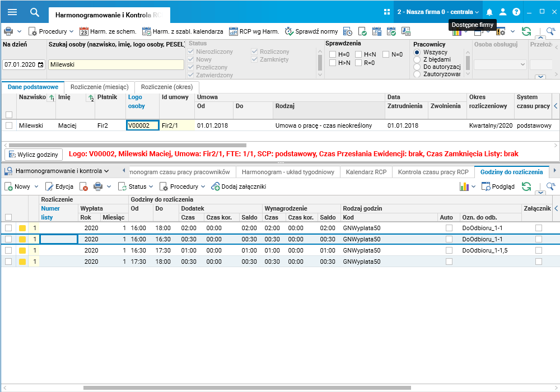Click the Edycja pencil icon
The image size is (560, 392).
click(x=49, y=186)
